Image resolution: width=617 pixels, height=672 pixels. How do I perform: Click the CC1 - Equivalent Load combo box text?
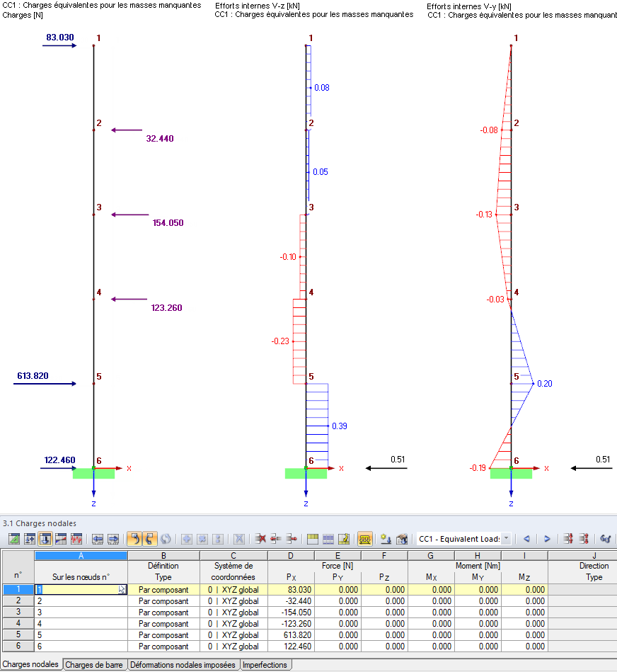(x=459, y=539)
